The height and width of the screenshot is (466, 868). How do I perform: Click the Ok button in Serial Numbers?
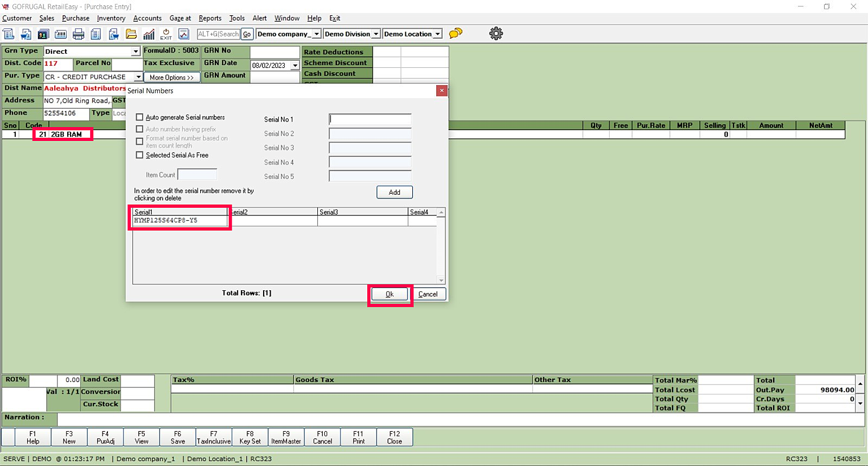pyautogui.click(x=390, y=294)
